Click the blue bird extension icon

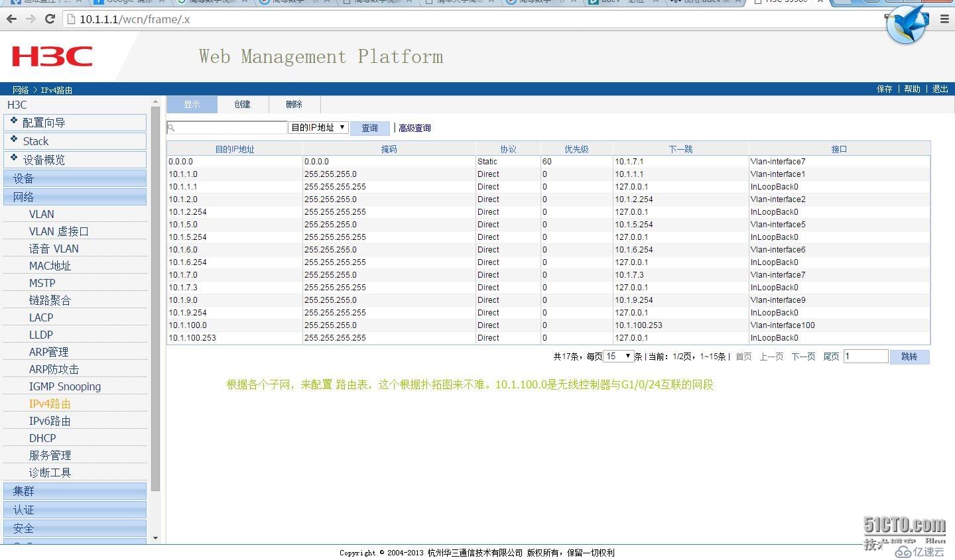tap(906, 25)
